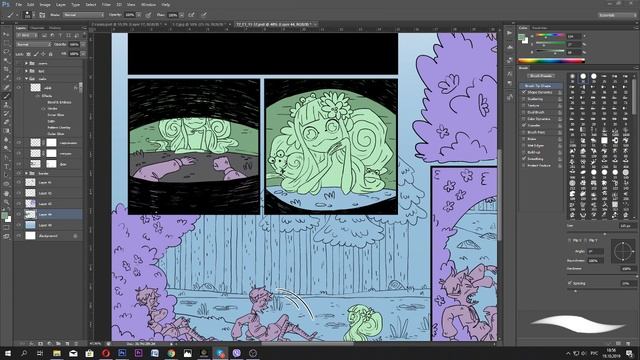The image size is (640, 360).
Task: Pick a color from the spectrum ramp
Action: tap(551, 61)
